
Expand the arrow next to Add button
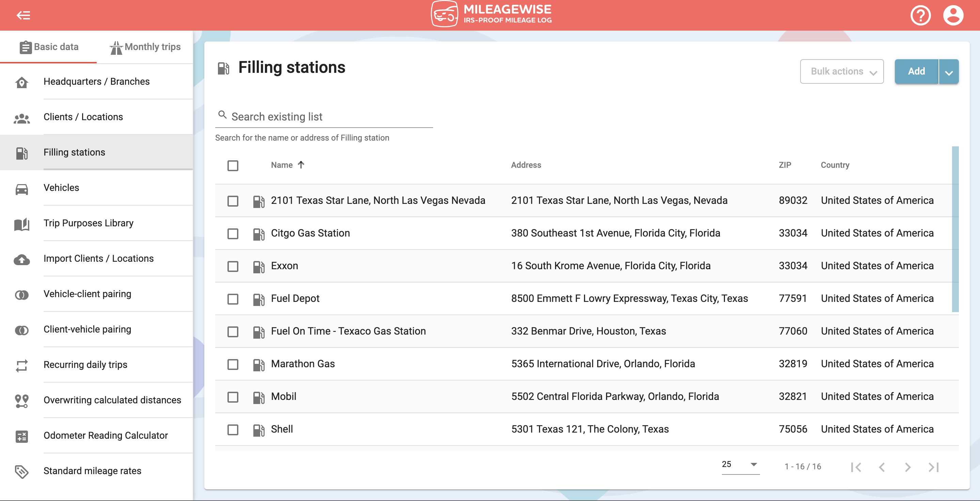click(948, 72)
